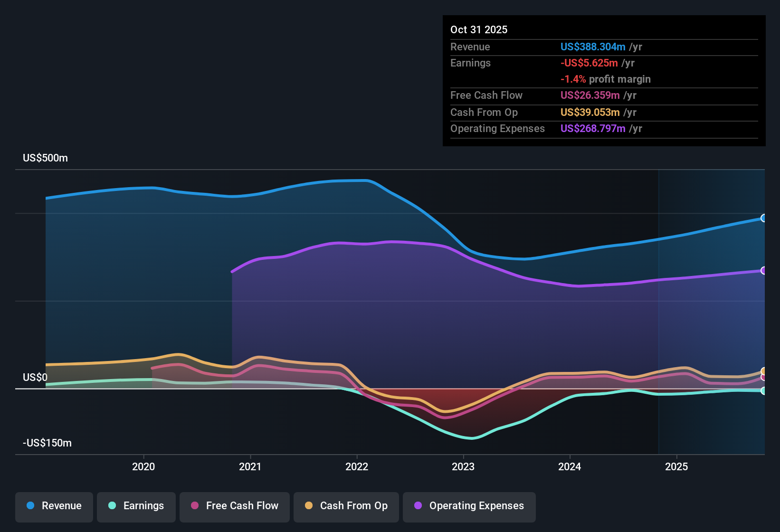780x532 pixels.
Task: Click the pink Free Cash Flow legend dot
Action: tap(195, 506)
